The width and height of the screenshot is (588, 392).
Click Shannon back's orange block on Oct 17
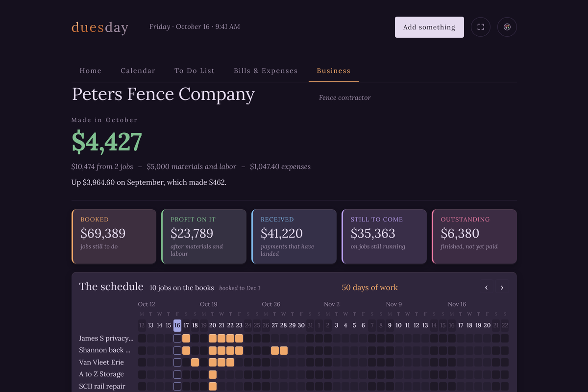click(186, 350)
